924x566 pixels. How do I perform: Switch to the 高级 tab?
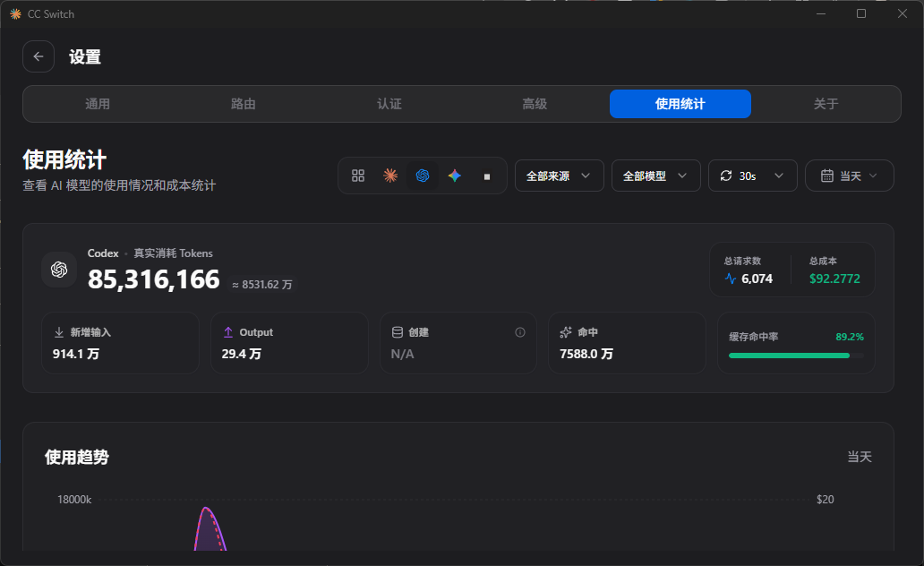(x=535, y=104)
